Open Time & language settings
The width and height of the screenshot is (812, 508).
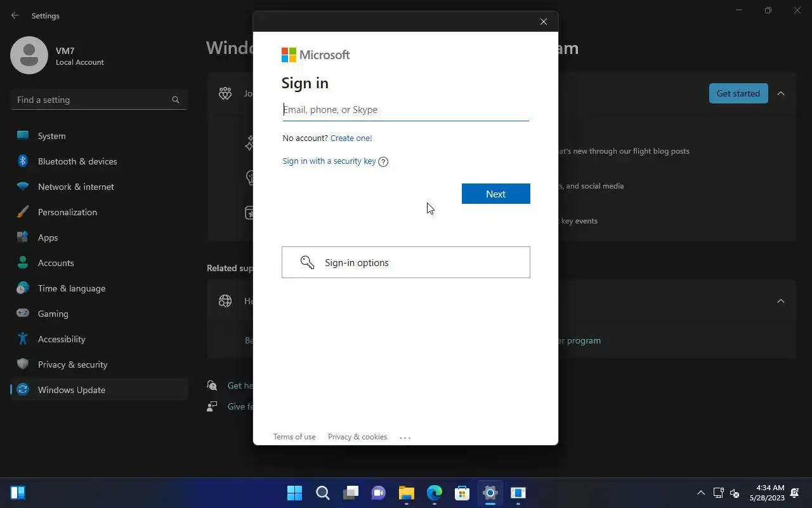coord(99,288)
